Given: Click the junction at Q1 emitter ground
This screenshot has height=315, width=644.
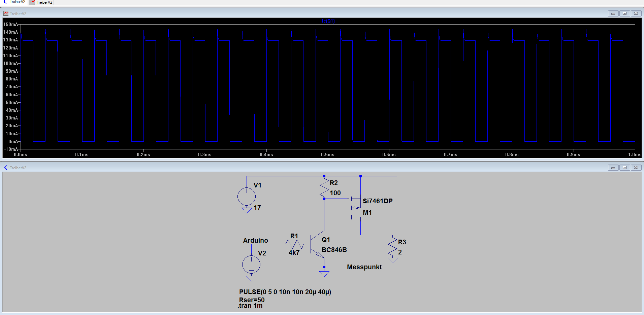Looking at the screenshot, I should (x=324, y=267).
